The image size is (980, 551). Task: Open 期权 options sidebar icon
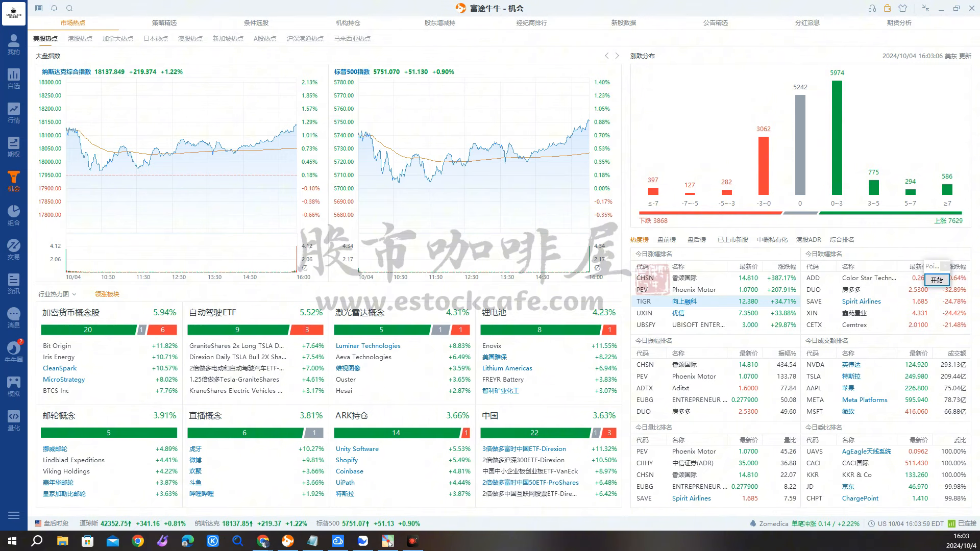(14, 147)
